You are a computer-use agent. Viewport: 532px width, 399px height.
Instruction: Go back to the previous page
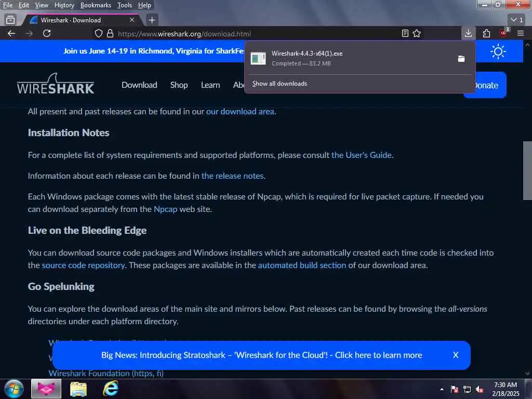(x=11, y=33)
